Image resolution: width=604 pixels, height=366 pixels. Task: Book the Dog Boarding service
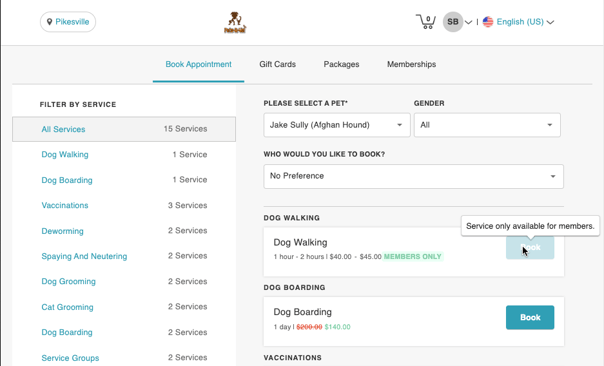point(530,317)
